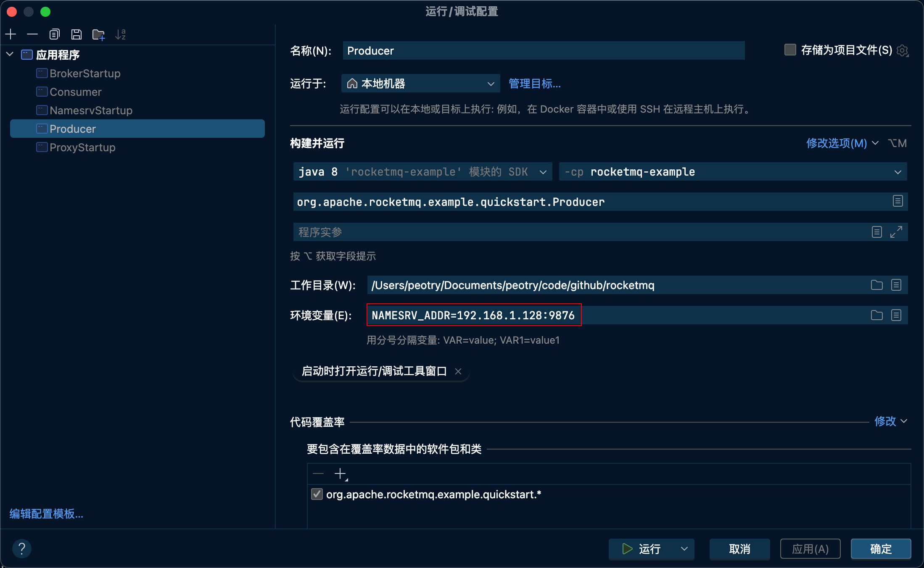Screen dimensions: 924x568
Task: Select BrokerStartup configuration
Action: pyautogui.click(x=85, y=74)
